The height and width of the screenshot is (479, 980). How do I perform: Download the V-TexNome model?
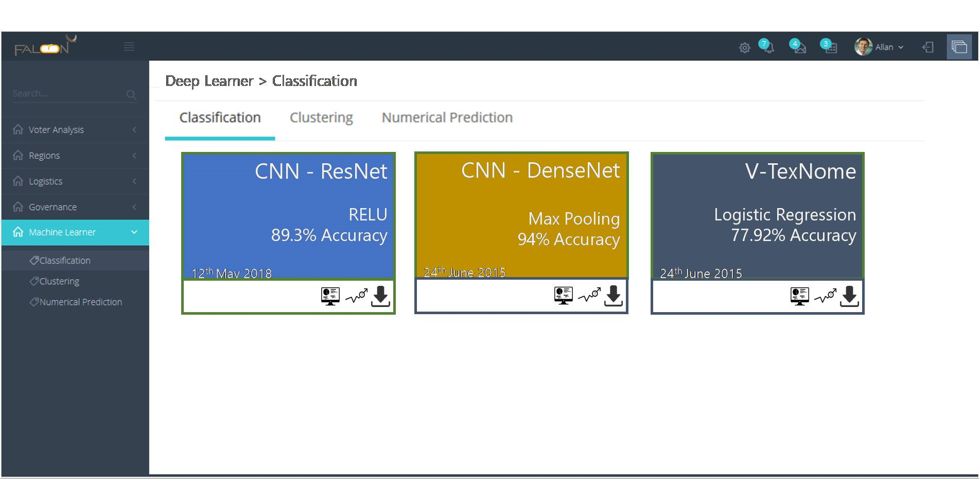pos(849,296)
